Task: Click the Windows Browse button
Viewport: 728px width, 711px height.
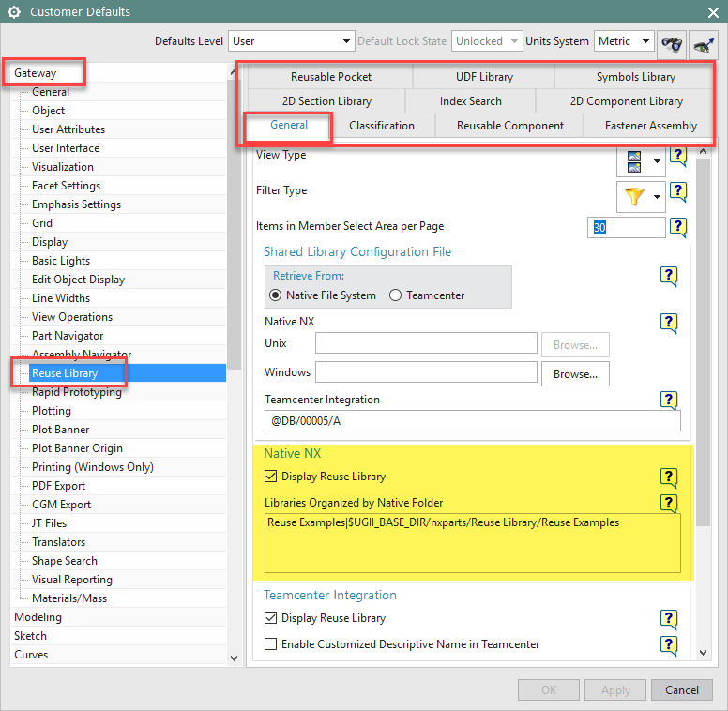Action: click(575, 374)
